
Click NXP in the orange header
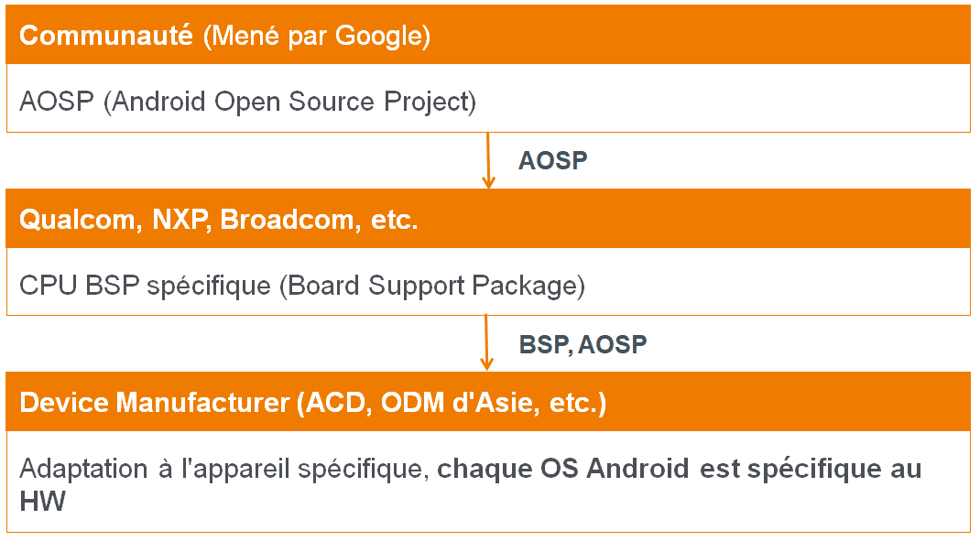pyautogui.click(x=180, y=220)
